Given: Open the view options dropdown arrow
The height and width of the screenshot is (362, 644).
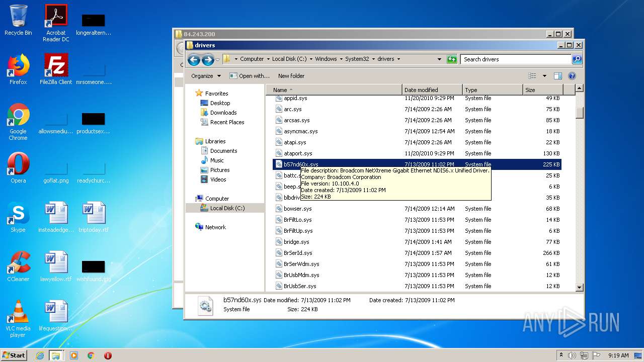Looking at the screenshot, I should (x=544, y=76).
